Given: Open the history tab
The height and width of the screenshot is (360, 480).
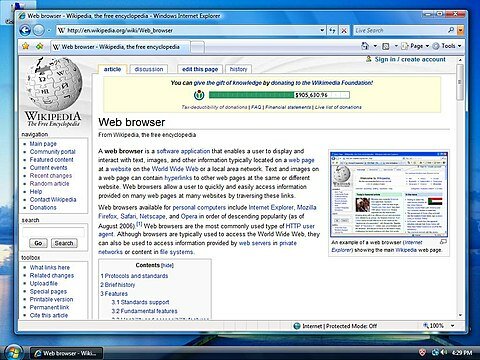Looking at the screenshot, I should pos(238,69).
